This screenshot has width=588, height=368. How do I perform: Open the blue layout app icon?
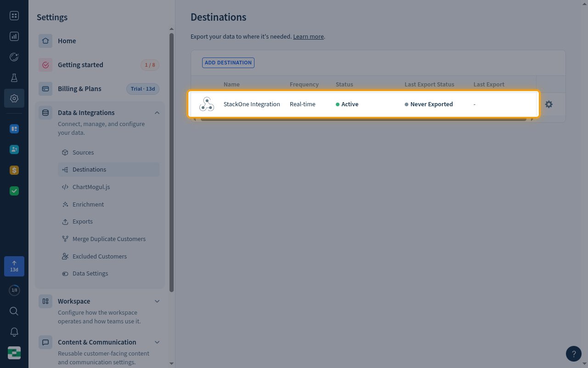click(x=14, y=129)
